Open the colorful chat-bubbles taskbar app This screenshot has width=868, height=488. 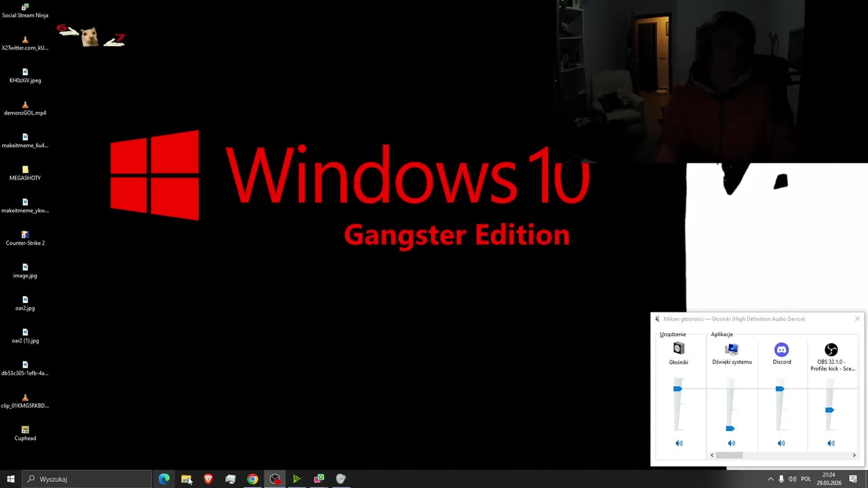point(319,479)
